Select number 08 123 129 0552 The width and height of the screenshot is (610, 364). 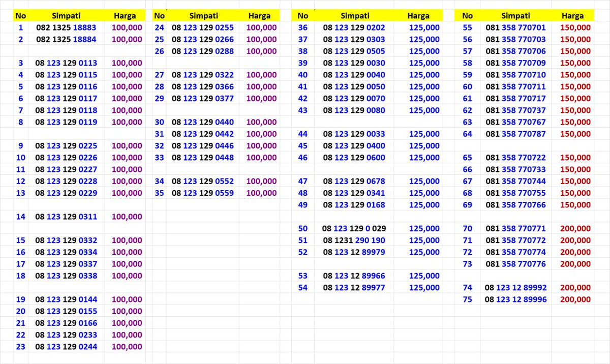(x=203, y=181)
